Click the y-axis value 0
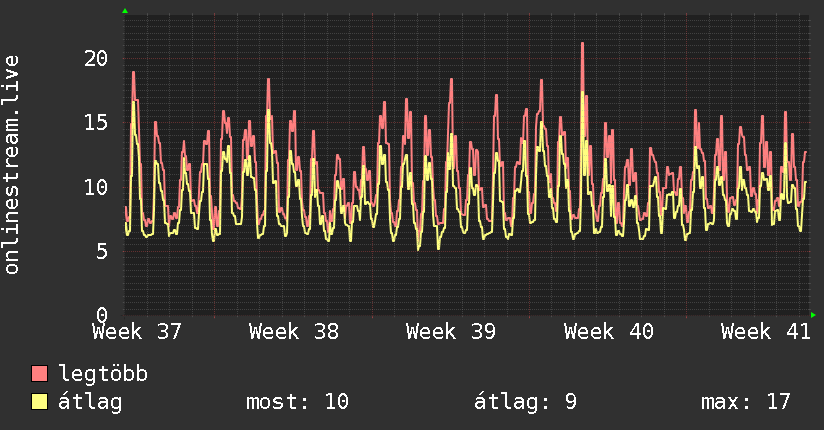 [102, 315]
